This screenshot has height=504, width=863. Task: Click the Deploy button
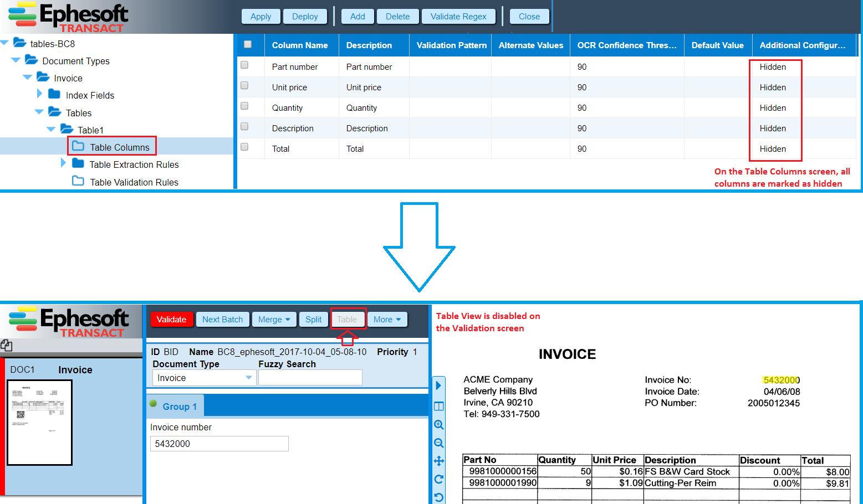305,17
